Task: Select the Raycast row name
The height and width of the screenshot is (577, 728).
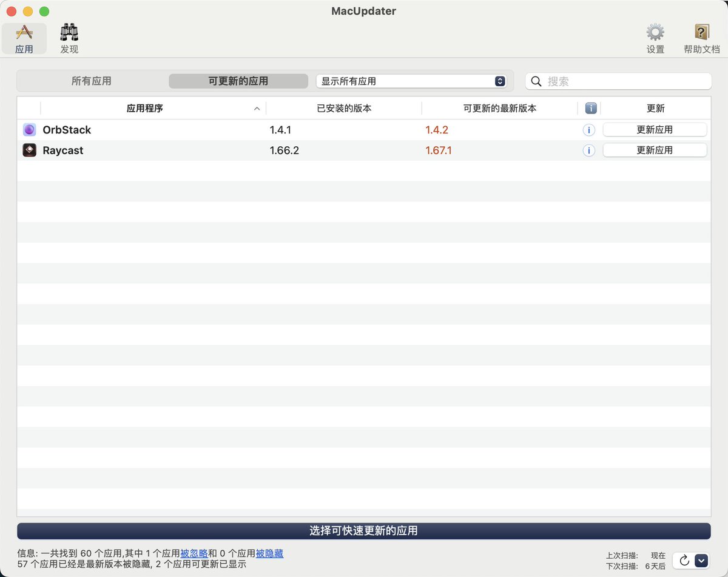Action: pyautogui.click(x=63, y=150)
